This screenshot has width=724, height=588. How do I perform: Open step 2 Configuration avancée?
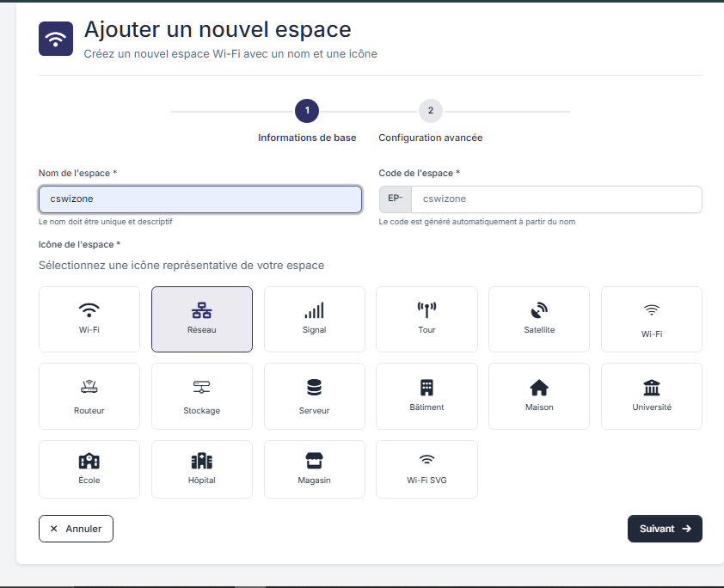(430, 110)
